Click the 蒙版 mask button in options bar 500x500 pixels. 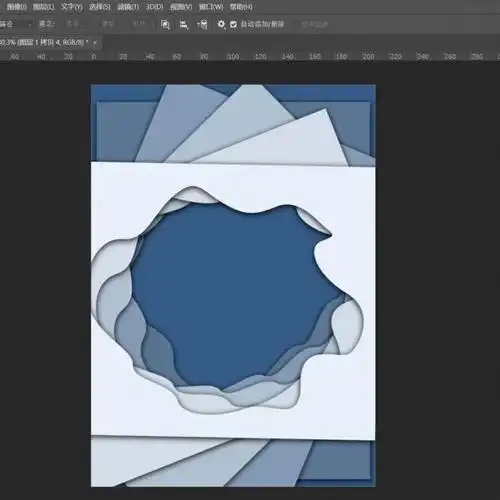[108, 24]
